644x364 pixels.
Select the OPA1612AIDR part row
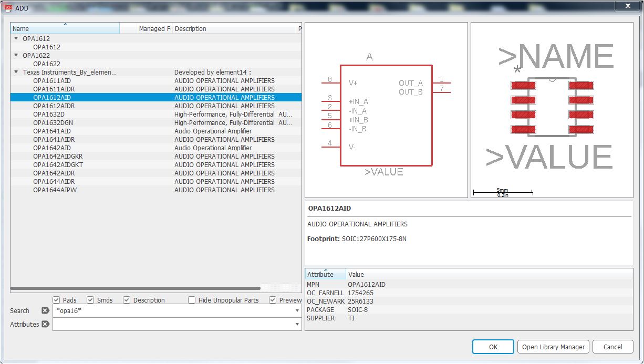(156, 106)
